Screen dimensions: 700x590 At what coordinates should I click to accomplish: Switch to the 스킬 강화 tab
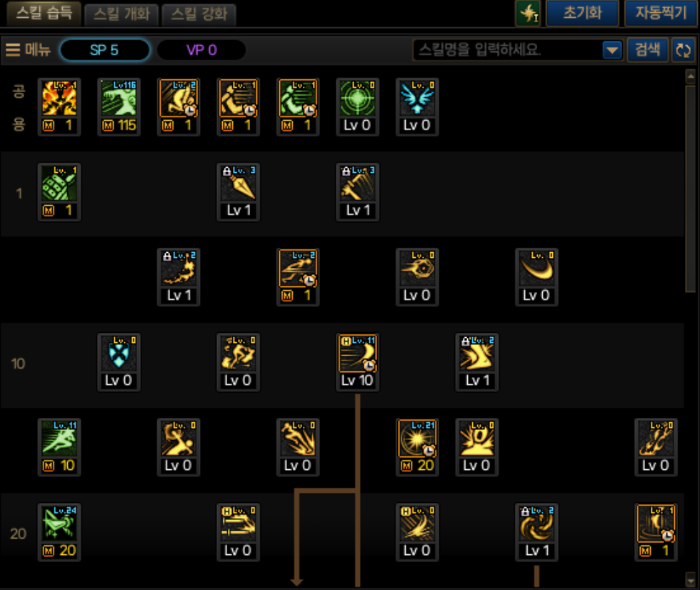[199, 14]
